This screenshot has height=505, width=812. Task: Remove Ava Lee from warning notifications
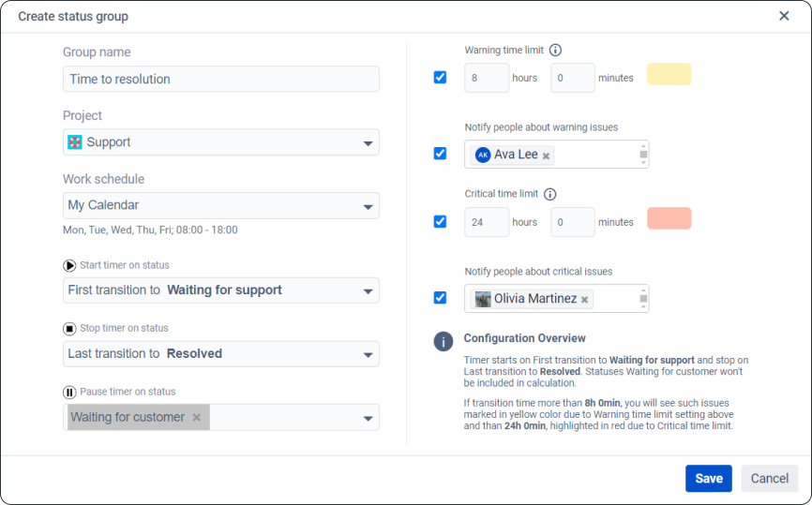[x=546, y=156]
